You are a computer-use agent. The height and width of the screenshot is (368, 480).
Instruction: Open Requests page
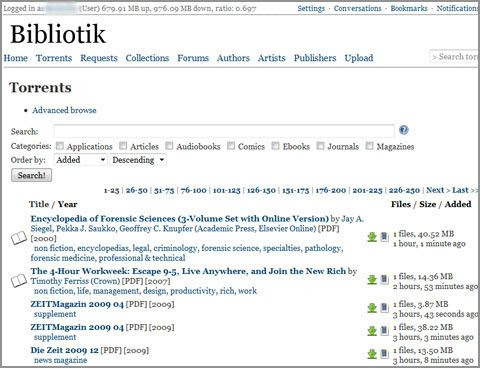pos(99,58)
